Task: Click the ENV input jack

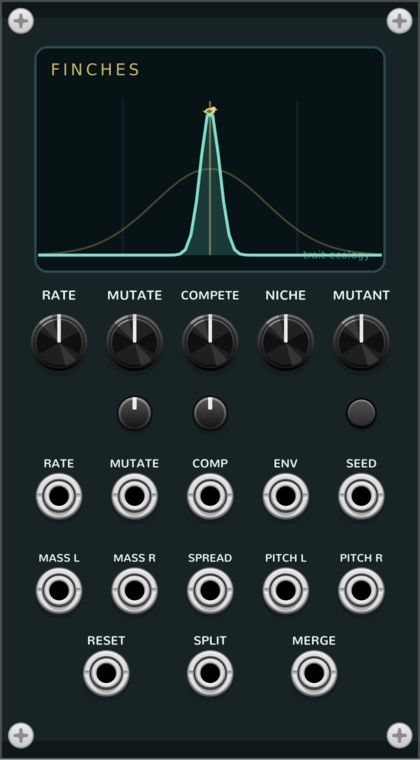Action: click(x=286, y=496)
